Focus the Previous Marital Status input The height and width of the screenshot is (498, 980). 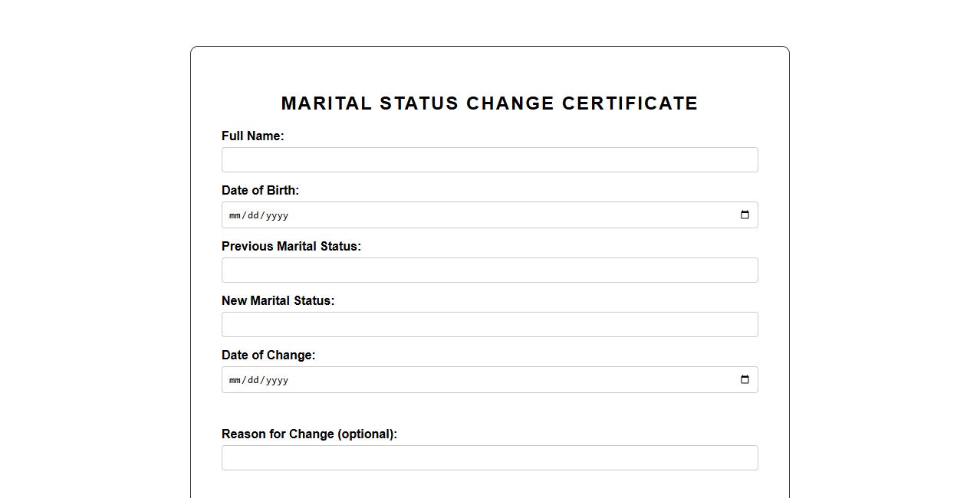click(x=489, y=270)
